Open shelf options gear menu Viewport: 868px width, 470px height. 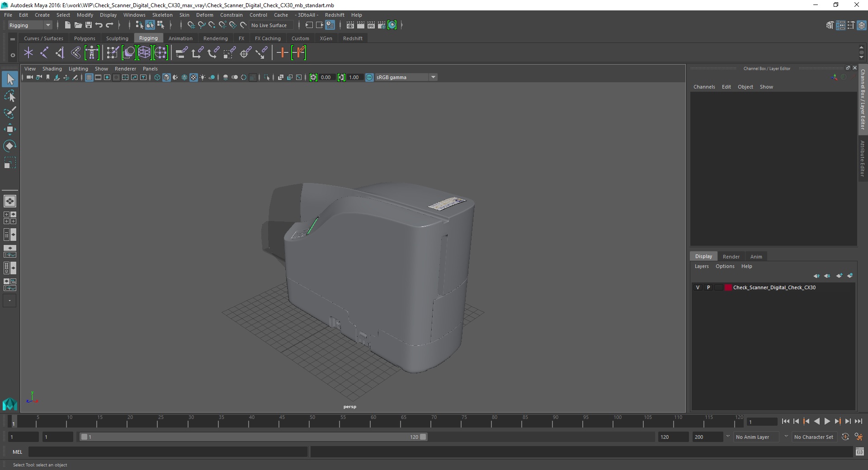[13, 55]
